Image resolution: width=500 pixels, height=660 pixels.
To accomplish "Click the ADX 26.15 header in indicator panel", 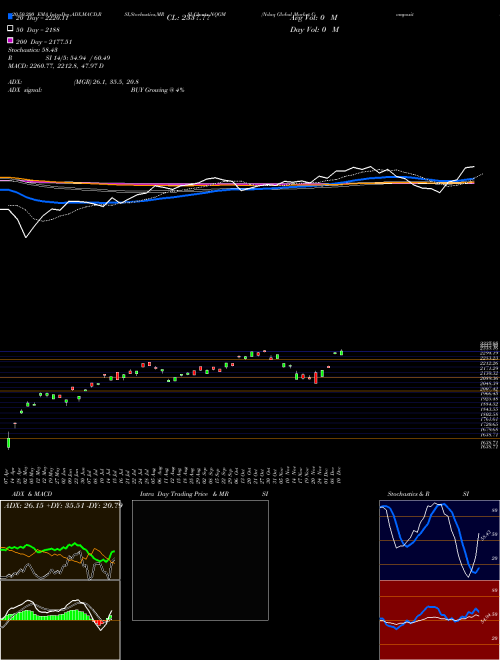I will click(x=63, y=505).
